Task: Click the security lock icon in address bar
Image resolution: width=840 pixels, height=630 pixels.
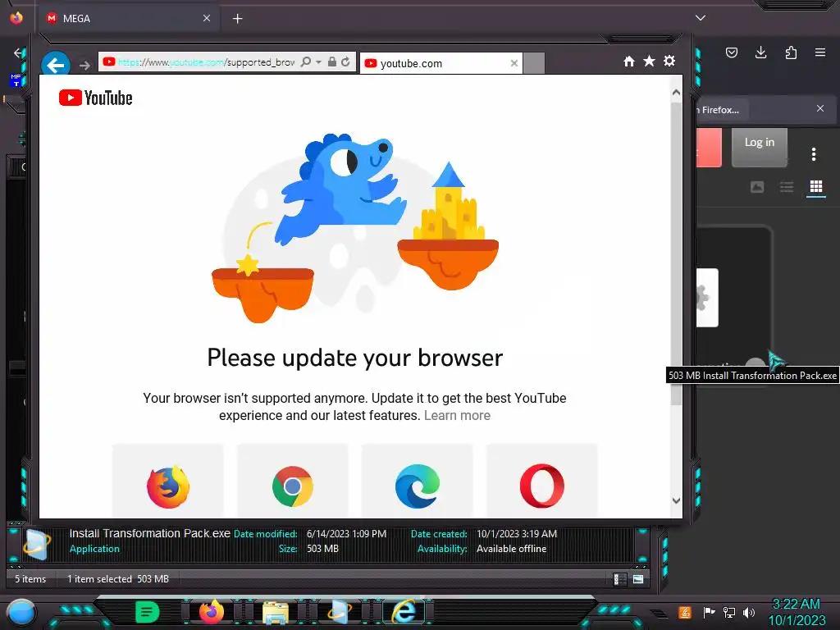Action: click(332, 62)
